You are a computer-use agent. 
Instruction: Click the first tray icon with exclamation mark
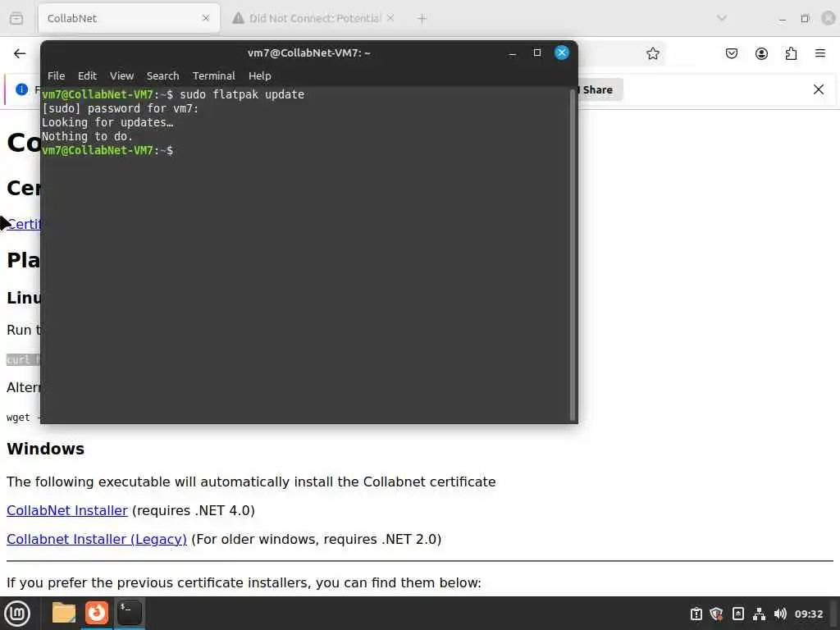tap(696, 614)
